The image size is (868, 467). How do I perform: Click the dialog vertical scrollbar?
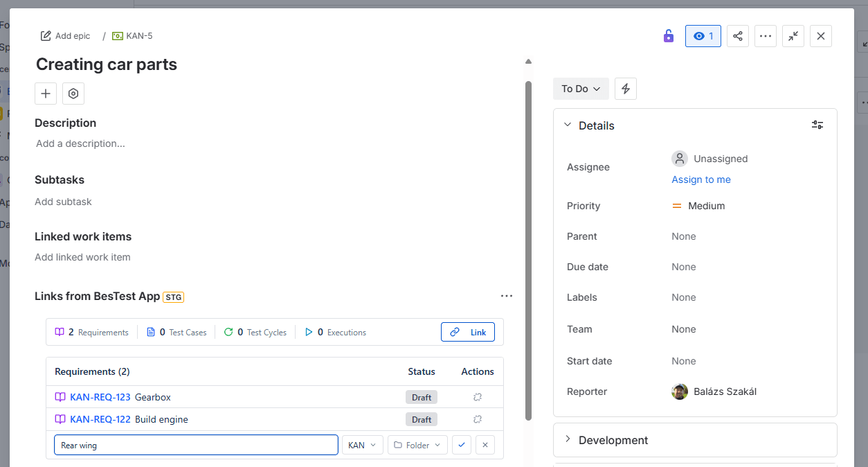pyautogui.click(x=528, y=250)
